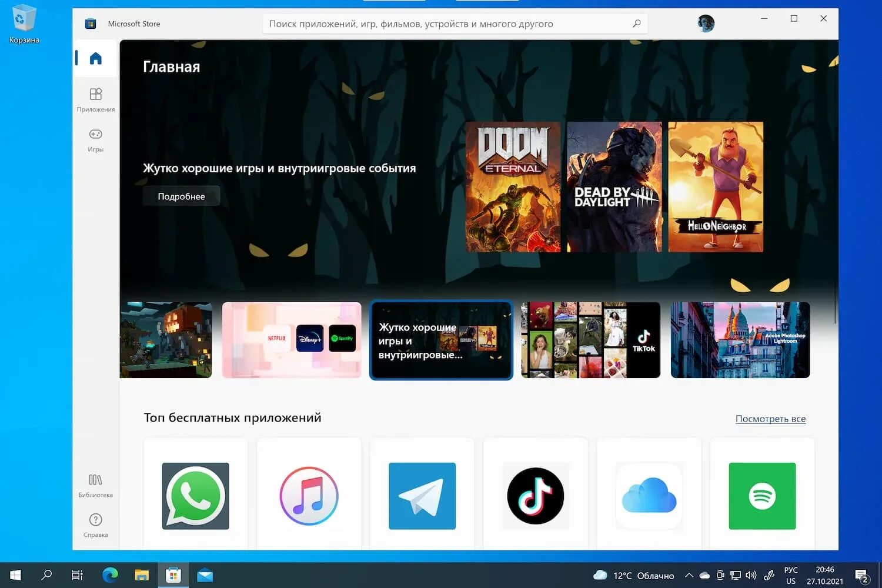Click the Microsoft Store logo in title bar
The width and height of the screenshot is (882, 588).
point(91,24)
